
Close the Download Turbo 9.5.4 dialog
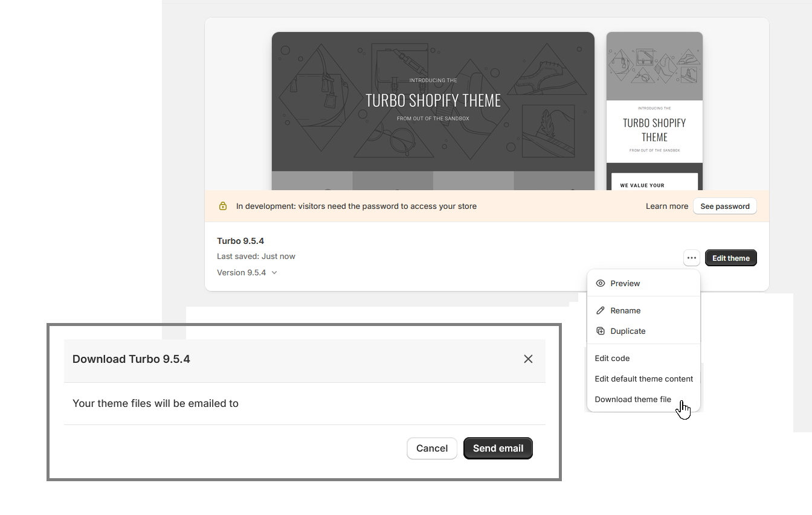(528, 359)
